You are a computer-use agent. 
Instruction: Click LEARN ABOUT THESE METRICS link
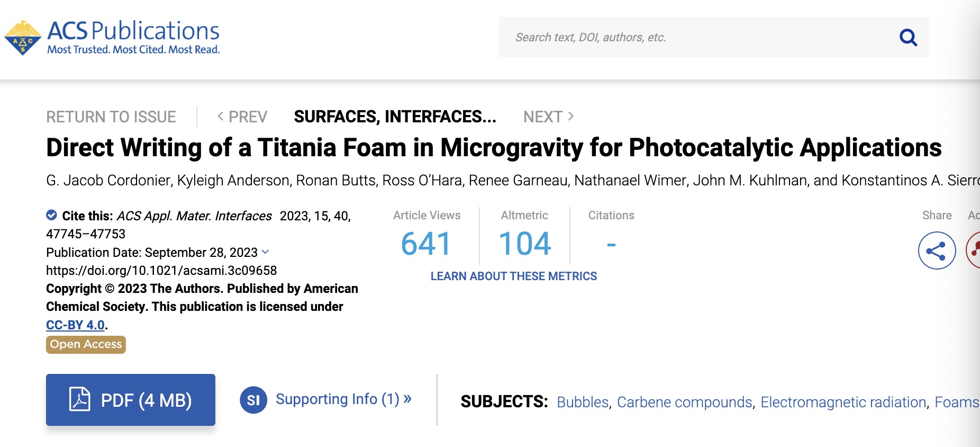click(513, 276)
